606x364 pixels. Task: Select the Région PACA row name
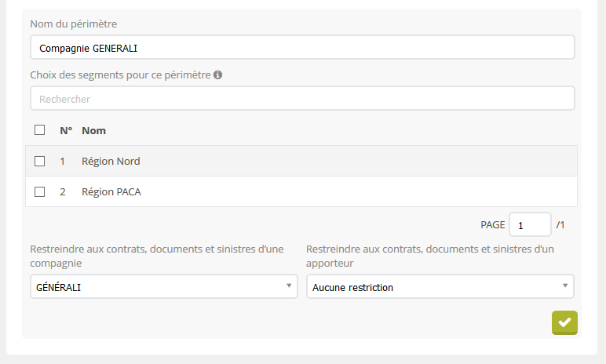(111, 191)
